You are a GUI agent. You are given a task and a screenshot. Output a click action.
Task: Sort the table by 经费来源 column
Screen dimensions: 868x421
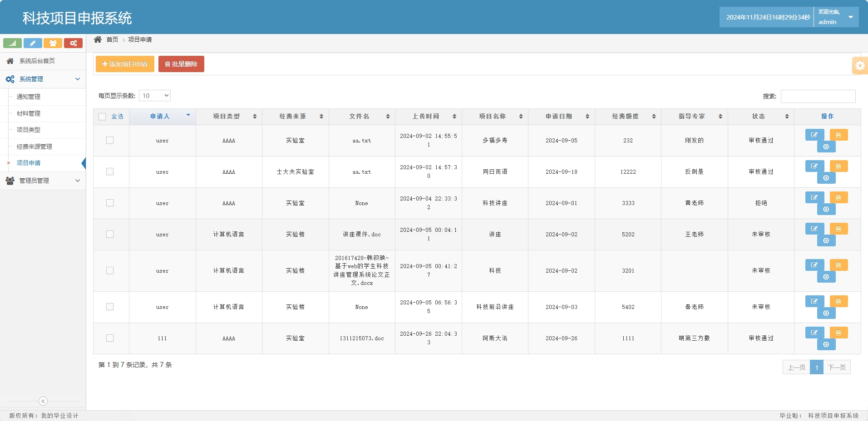pos(296,117)
